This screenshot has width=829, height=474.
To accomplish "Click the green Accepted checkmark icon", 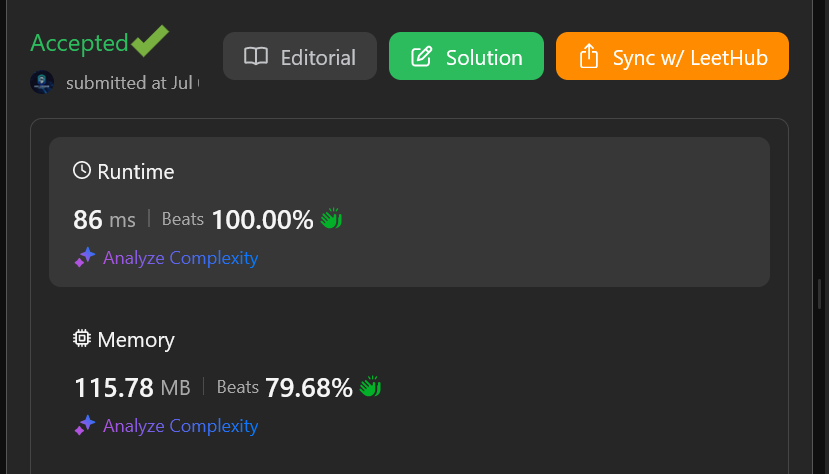I will point(150,41).
